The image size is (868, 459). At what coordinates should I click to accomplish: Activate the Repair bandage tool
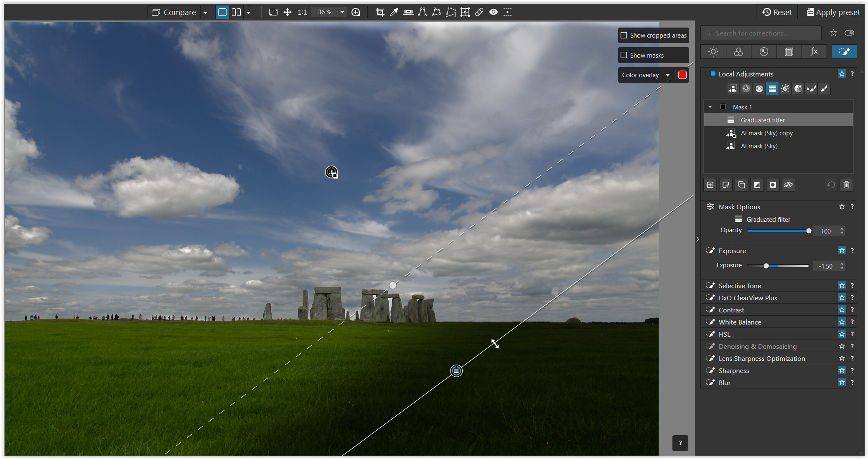coord(479,12)
